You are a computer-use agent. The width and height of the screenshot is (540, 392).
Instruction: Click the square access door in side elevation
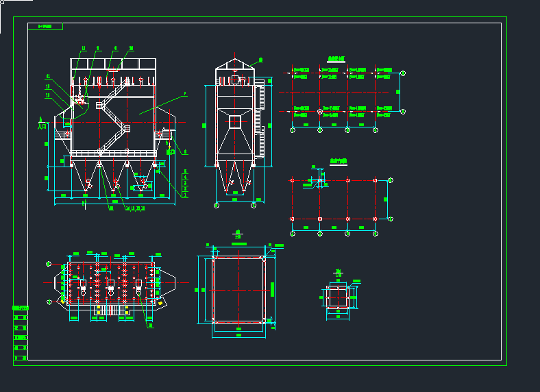(235, 121)
